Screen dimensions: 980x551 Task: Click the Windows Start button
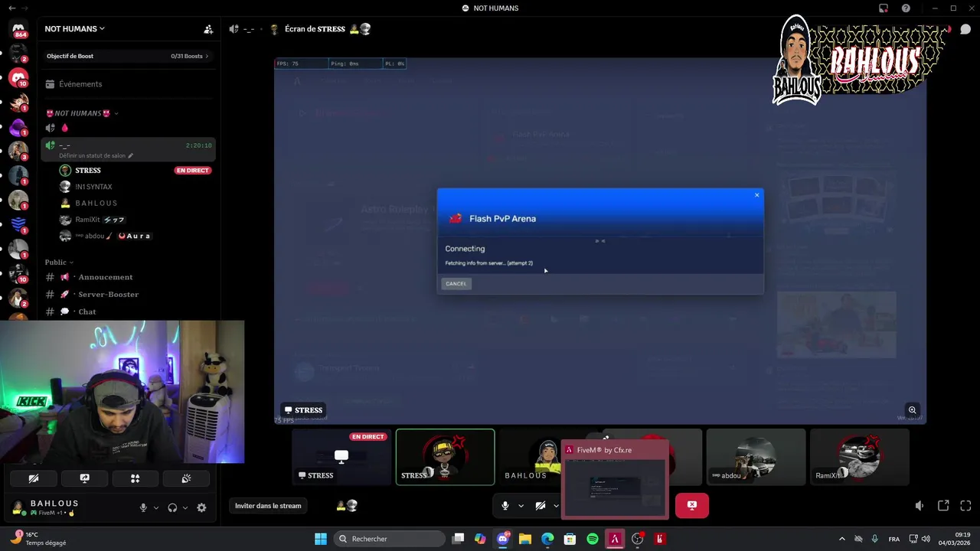click(321, 539)
